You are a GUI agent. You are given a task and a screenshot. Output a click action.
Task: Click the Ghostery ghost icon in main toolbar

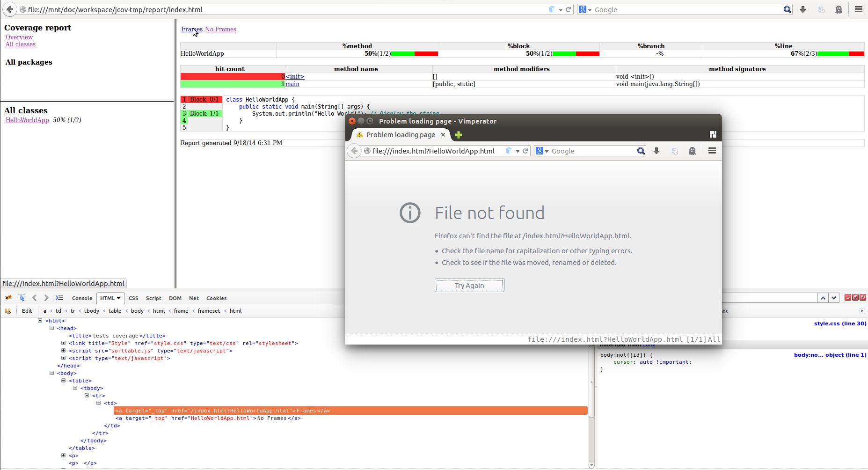pyautogui.click(x=839, y=9)
